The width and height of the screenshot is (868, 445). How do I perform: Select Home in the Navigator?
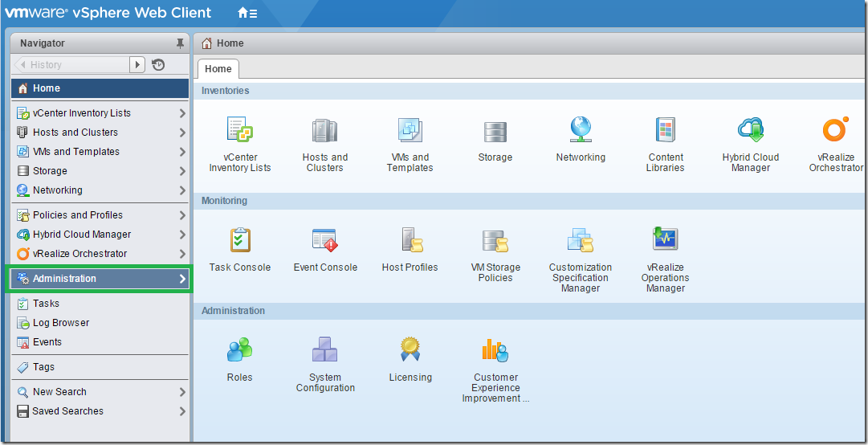[100, 88]
